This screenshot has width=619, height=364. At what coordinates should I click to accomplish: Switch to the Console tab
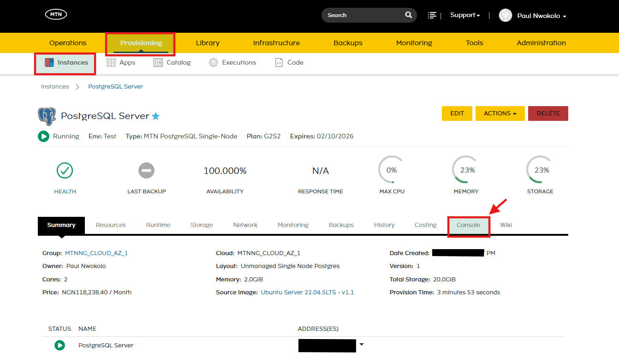468,225
